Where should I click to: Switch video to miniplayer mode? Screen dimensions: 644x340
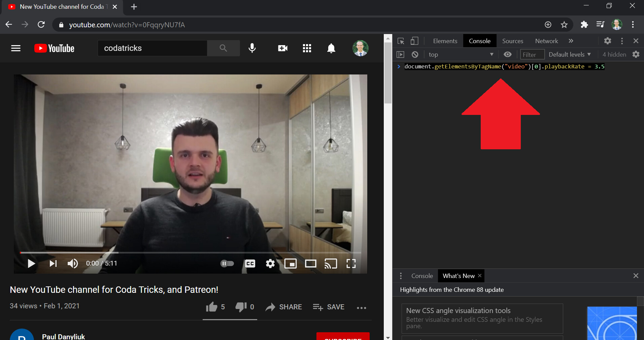pos(291,263)
